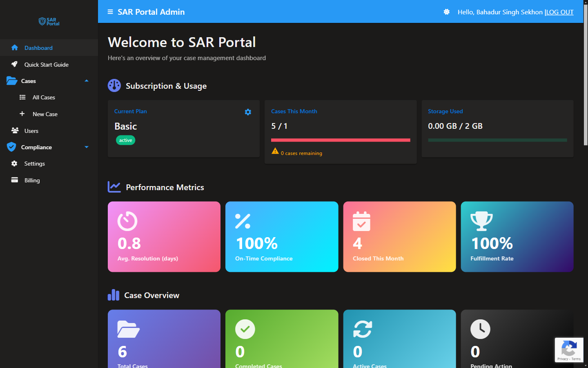Click the settings gear in the top bar
588x368 pixels.
click(x=446, y=12)
